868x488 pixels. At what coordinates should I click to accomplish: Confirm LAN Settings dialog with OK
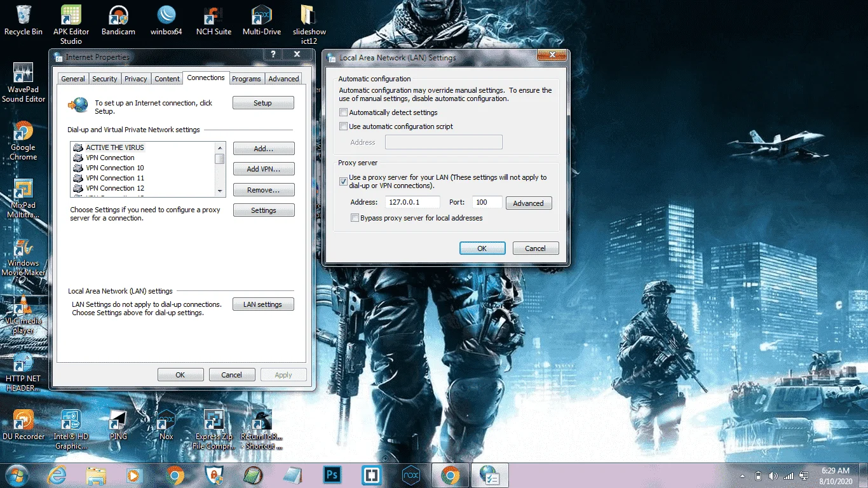point(482,248)
